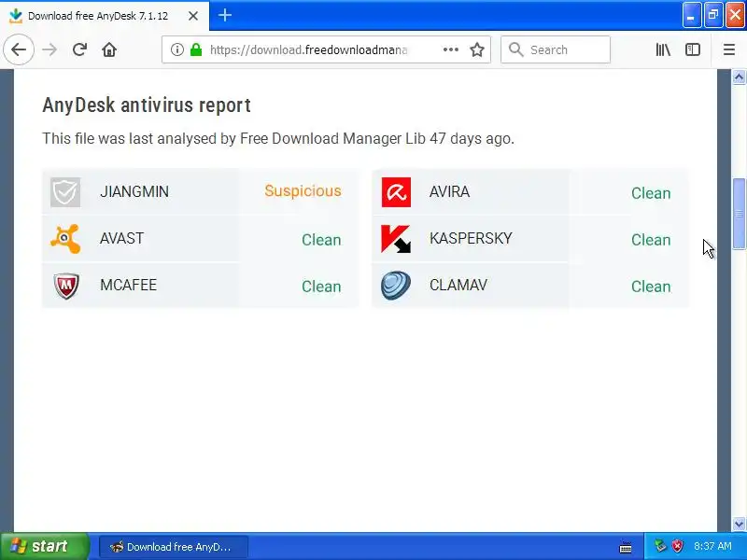This screenshot has width=747, height=560.
Task: Bookmark this page with the star
Action: tap(477, 49)
